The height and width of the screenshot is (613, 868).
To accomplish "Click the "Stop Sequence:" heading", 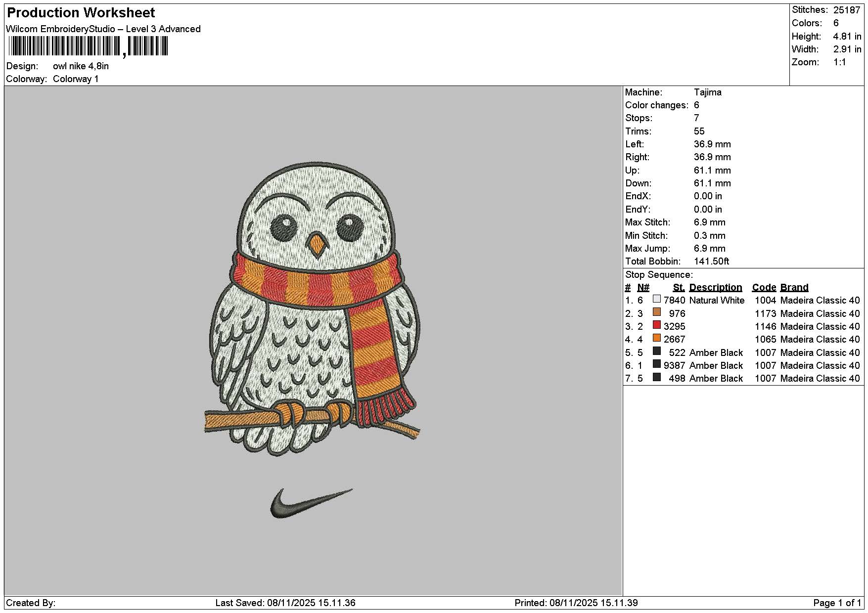I will (659, 275).
